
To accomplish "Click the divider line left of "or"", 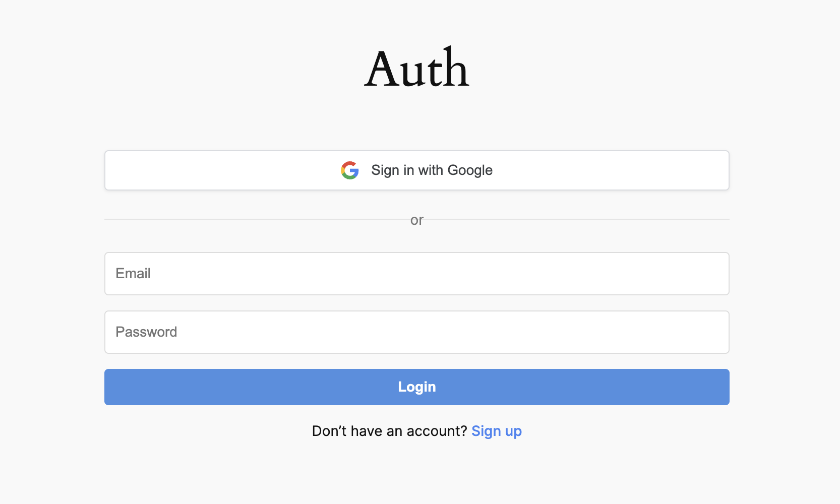I will pyautogui.click(x=252, y=219).
